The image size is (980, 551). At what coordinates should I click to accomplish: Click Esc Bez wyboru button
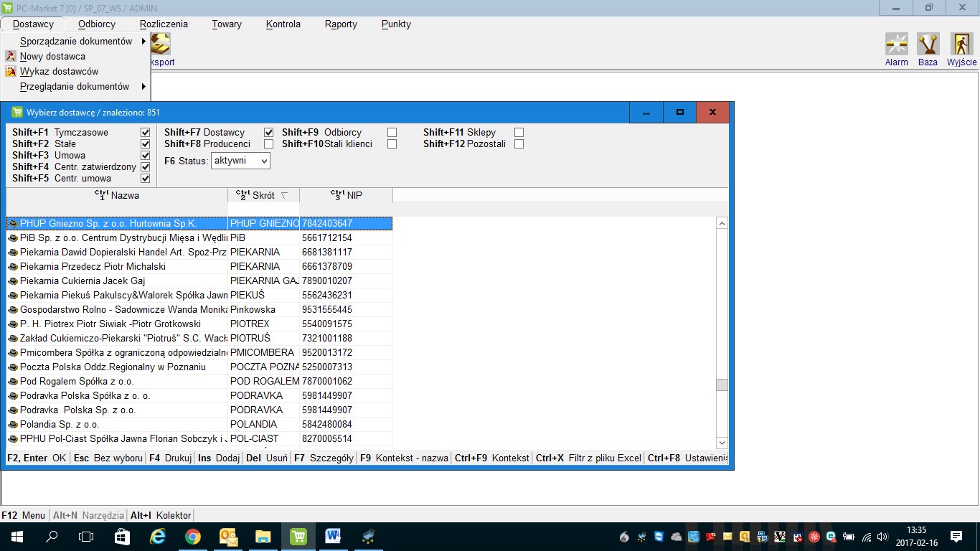[108, 458]
